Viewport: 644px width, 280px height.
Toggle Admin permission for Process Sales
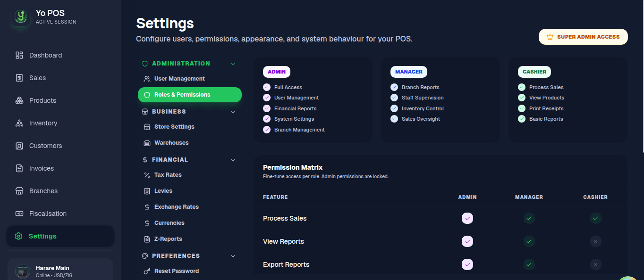(x=467, y=218)
